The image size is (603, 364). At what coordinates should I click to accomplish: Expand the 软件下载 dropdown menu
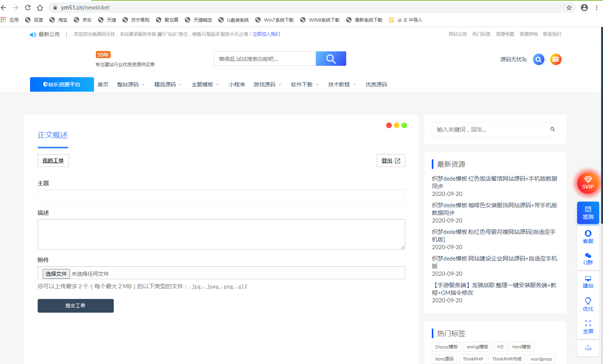point(305,84)
